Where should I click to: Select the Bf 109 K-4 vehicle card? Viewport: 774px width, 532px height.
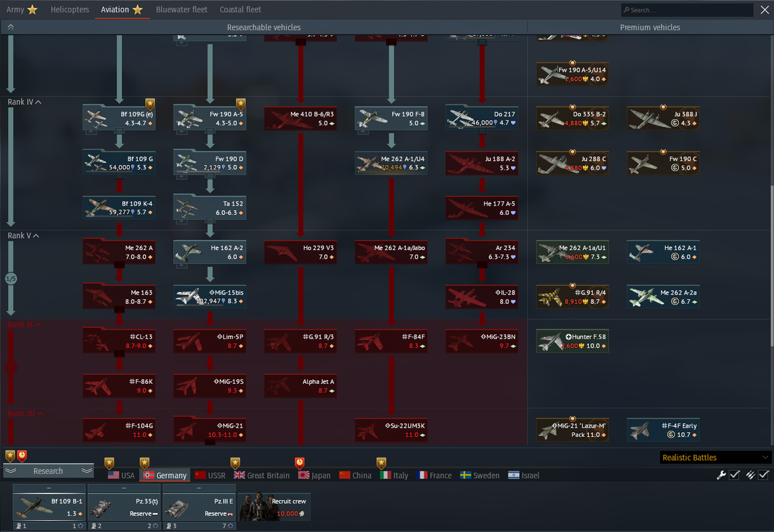tap(119, 207)
